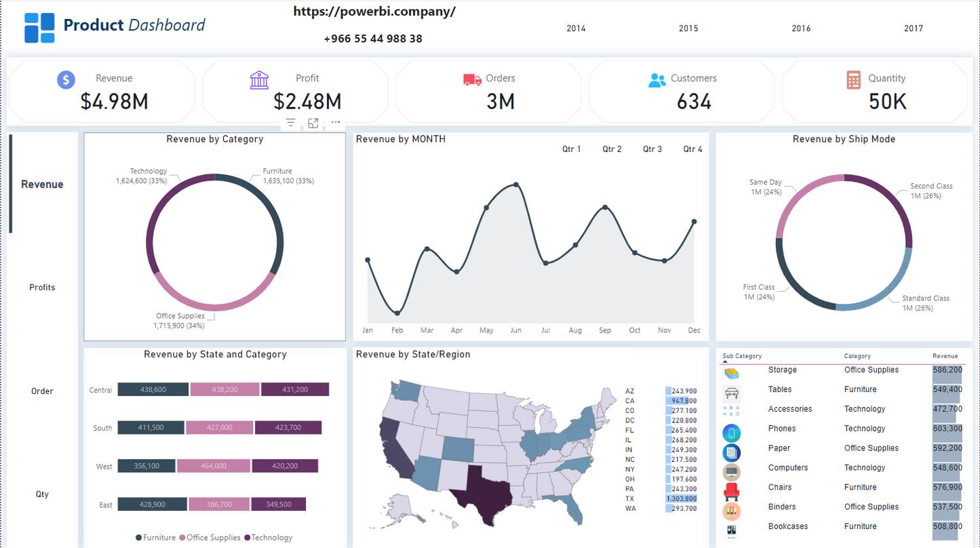Viewport: 980px width, 548px height.
Task: Click the red Chairs icon in table
Action: coord(732,490)
